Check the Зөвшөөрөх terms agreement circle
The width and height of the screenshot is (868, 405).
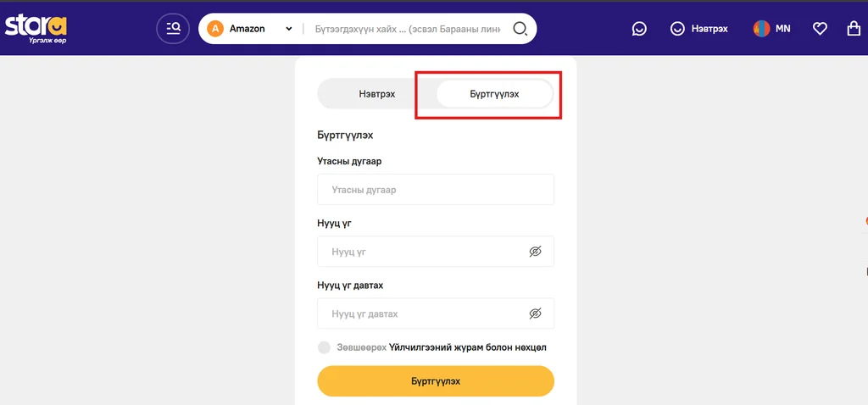[324, 347]
